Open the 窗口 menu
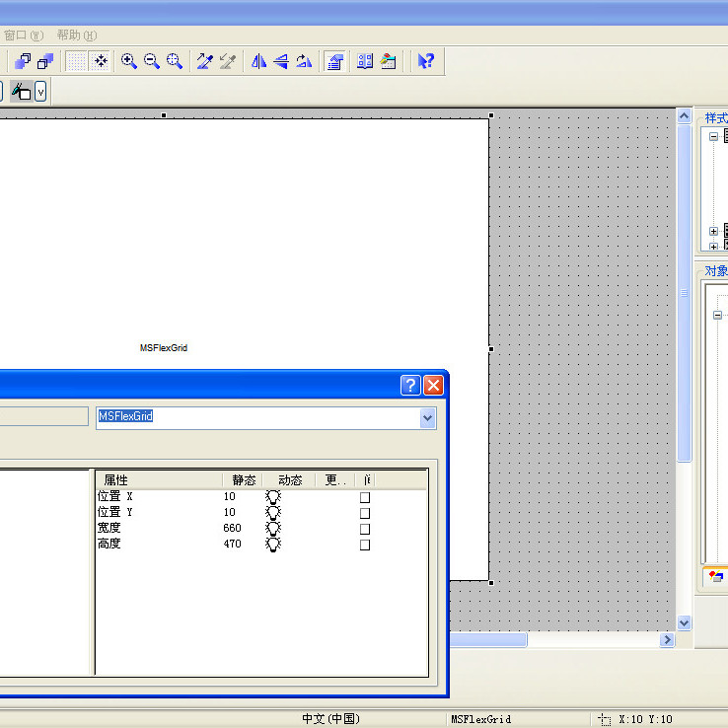Image resolution: width=728 pixels, height=728 pixels. click(x=23, y=35)
